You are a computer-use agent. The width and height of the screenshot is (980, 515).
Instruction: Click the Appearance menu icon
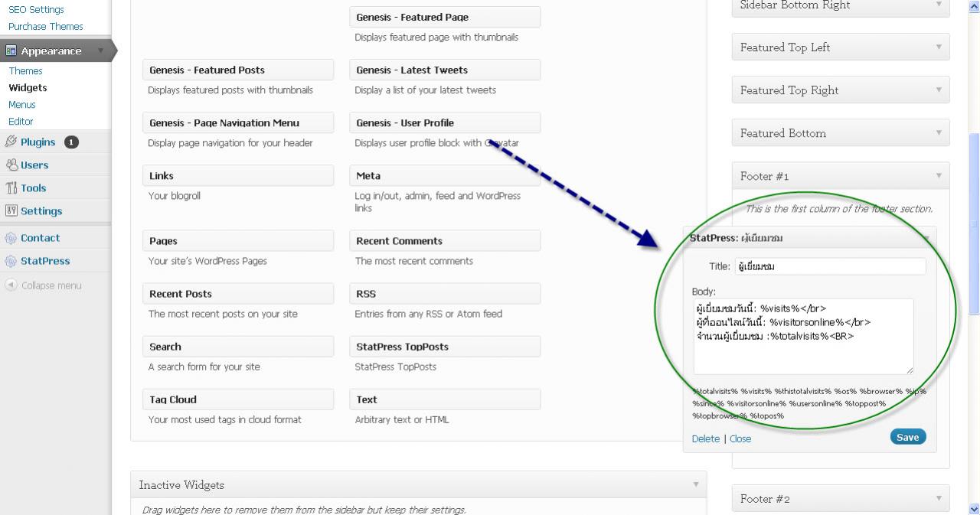click(x=11, y=51)
